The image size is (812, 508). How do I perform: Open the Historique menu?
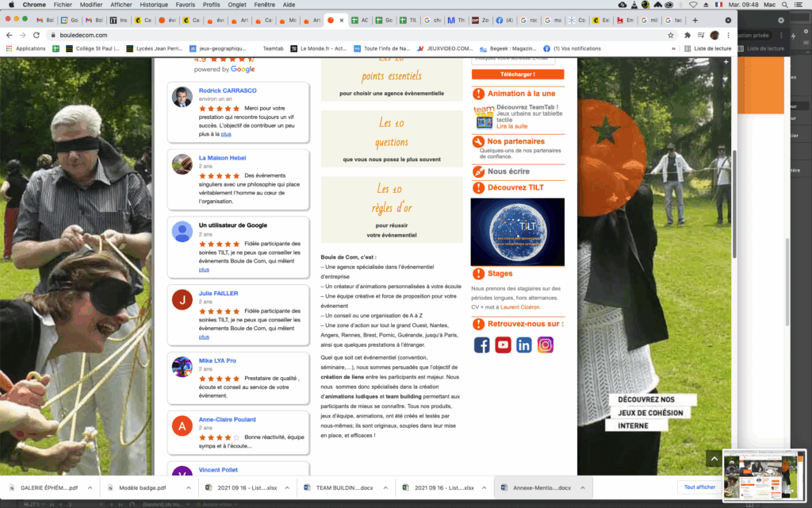[154, 5]
